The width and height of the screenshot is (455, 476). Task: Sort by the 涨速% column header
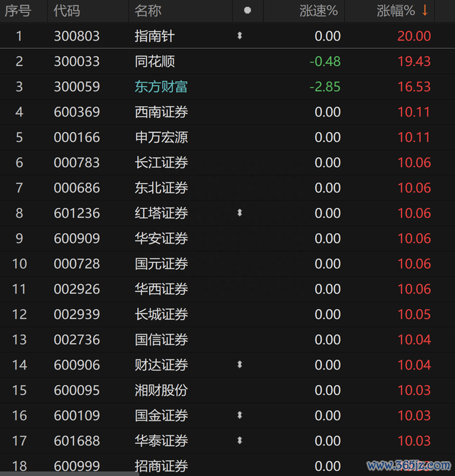pos(318,11)
